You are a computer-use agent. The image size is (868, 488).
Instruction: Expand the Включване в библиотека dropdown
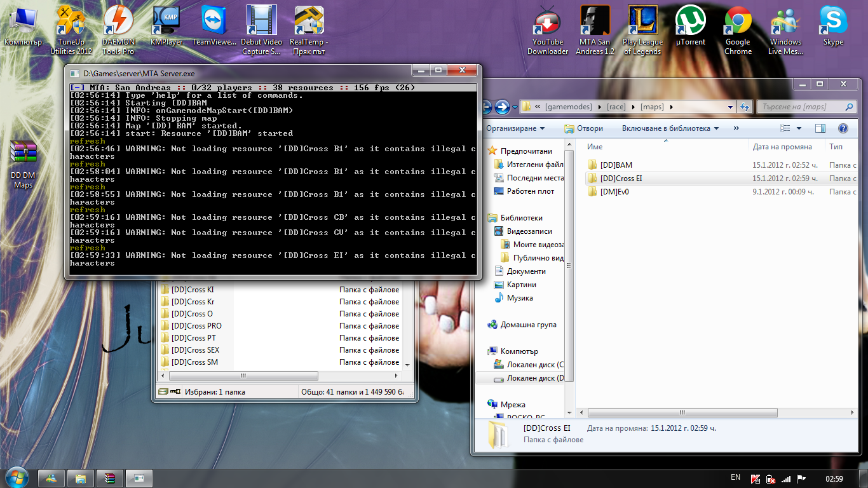tap(670, 128)
